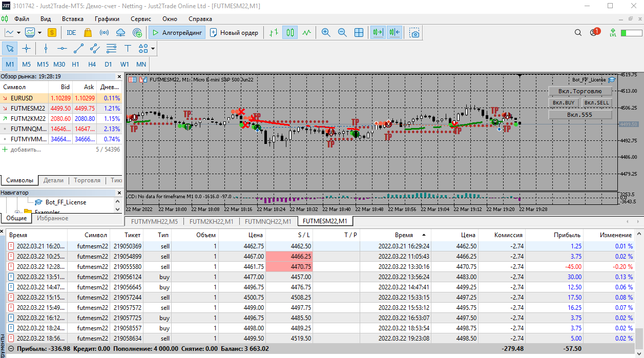Switch chart to candlestick view

(x=290, y=33)
